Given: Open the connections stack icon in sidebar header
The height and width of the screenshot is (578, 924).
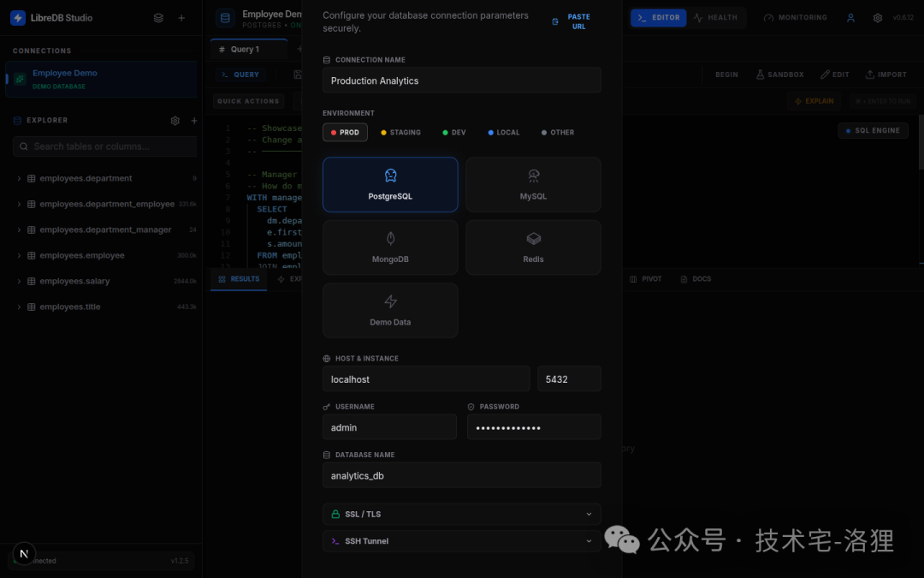Looking at the screenshot, I should (x=158, y=18).
